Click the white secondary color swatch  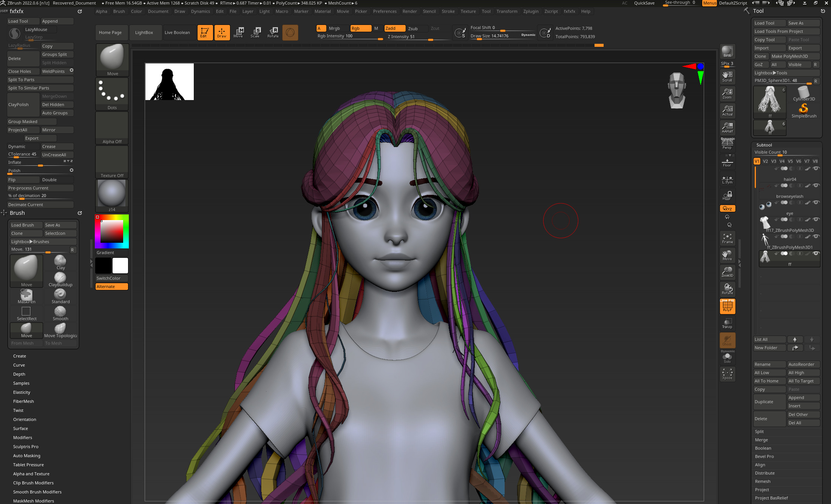pos(120,265)
